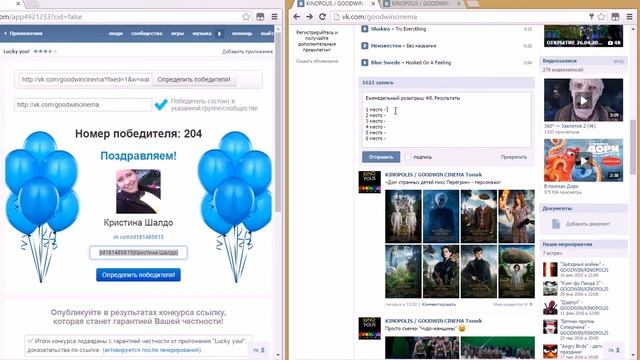Click the Добавить приложение link
Image resolution: width=640 pixels, height=360 pixels.
247,51
